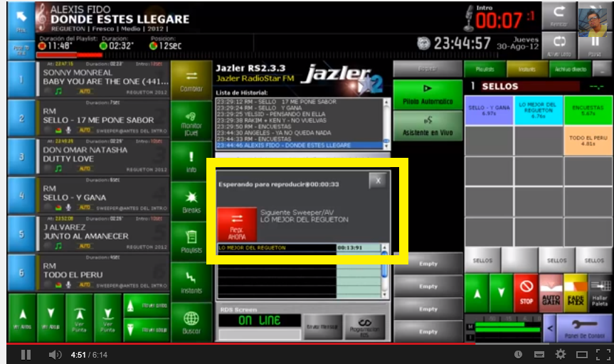614x364 pixels.
Task: Click the Reiniciar restart arrow button
Action: 559,15
